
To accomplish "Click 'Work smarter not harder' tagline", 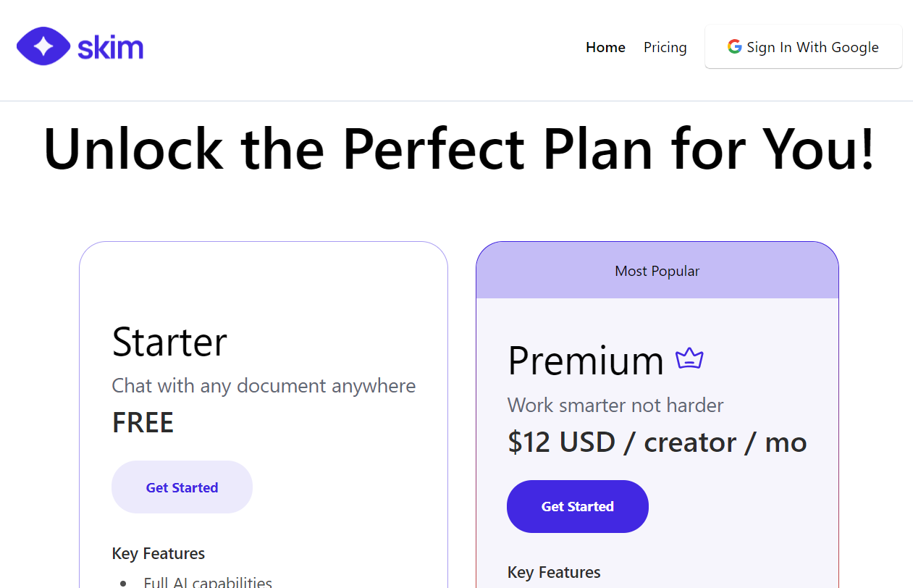I will [x=615, y=405].
